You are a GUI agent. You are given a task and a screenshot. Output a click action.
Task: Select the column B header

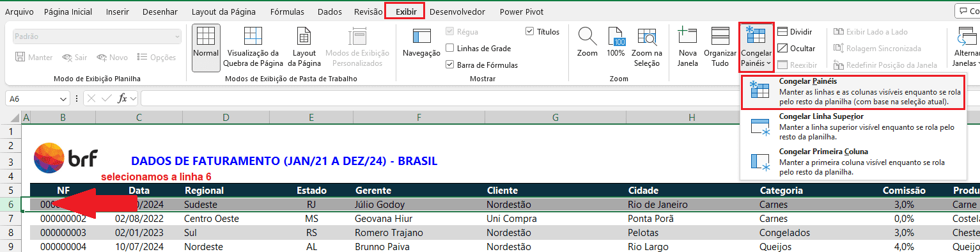click(x=63, y=118)
